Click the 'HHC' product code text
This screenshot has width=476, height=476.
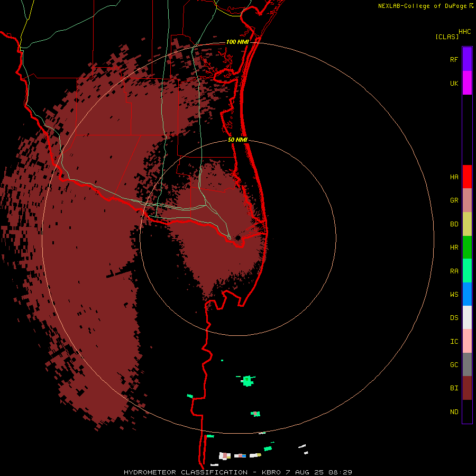(464, 31)
